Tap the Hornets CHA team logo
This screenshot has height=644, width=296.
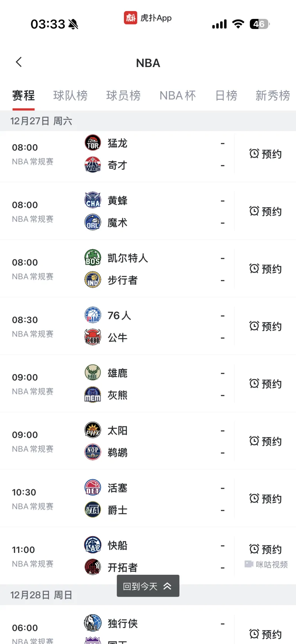coord(92,200)
